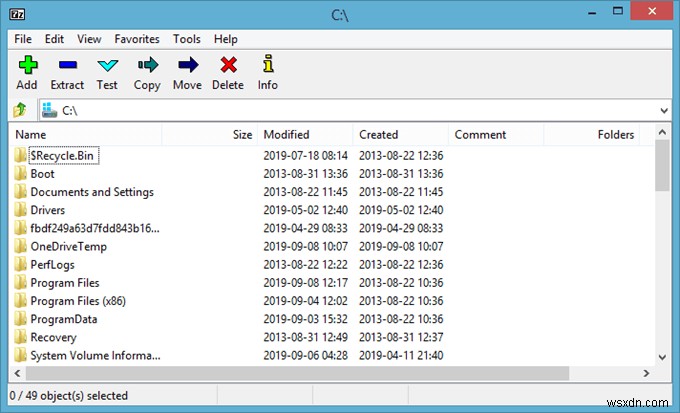Open the Favorites menu
This screenshot has width=680, height=413.
point(137,39)
